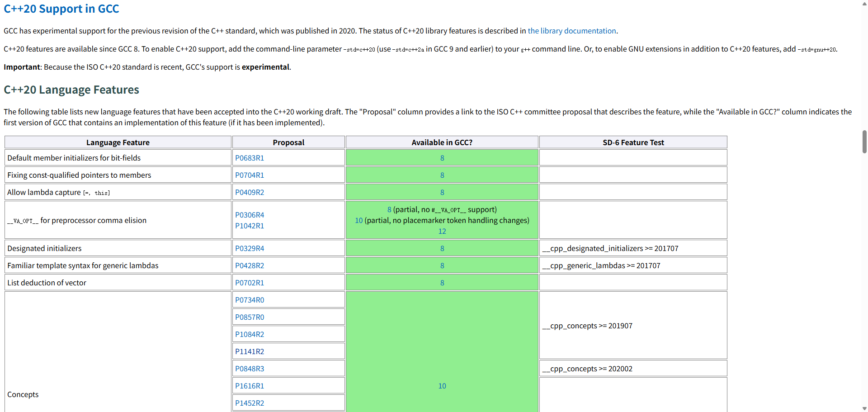This screenshot has height=412, width=868.
Task: Open proposal P1452R2 link
Action: pyautogui.click(x=250, y=403)
